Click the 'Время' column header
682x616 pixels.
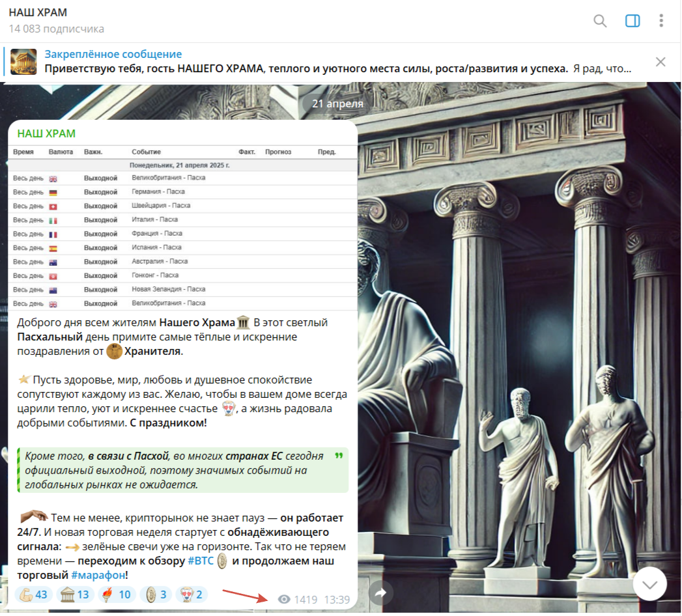[23, 152]
